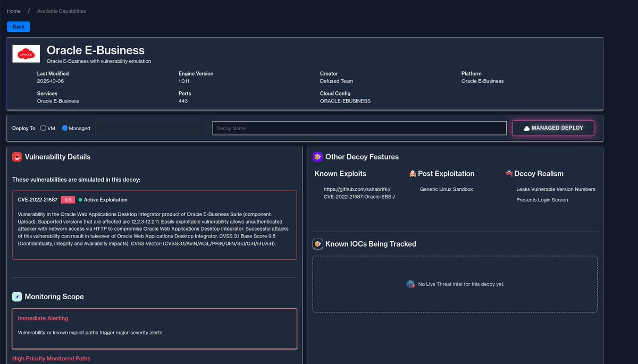
Task: Click the Generic Linux Sandbox entry
Action: click(x=446, y=189)
